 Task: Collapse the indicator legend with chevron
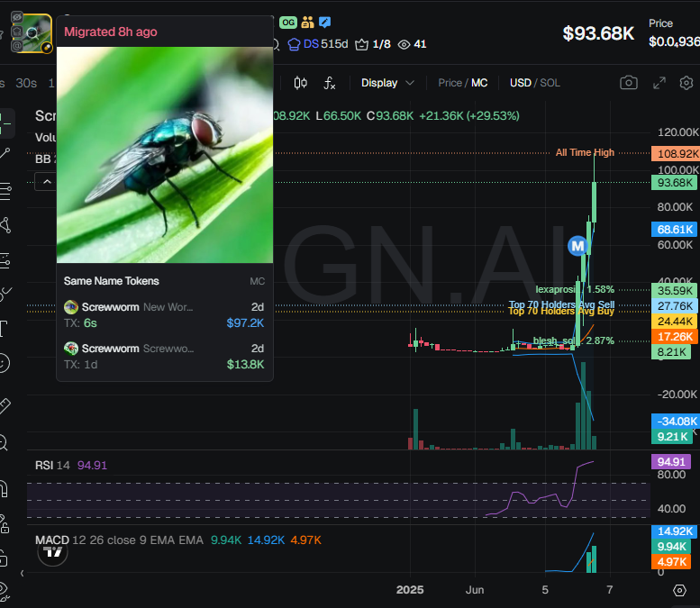pos(47,182)
